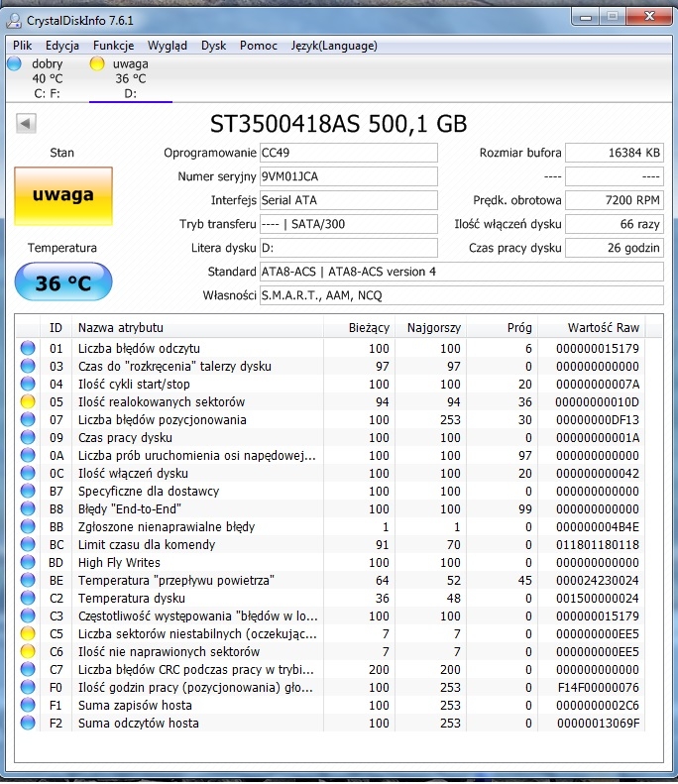
Task: Click status icon of row C2 Temperatura dysku
Action: 28,598
